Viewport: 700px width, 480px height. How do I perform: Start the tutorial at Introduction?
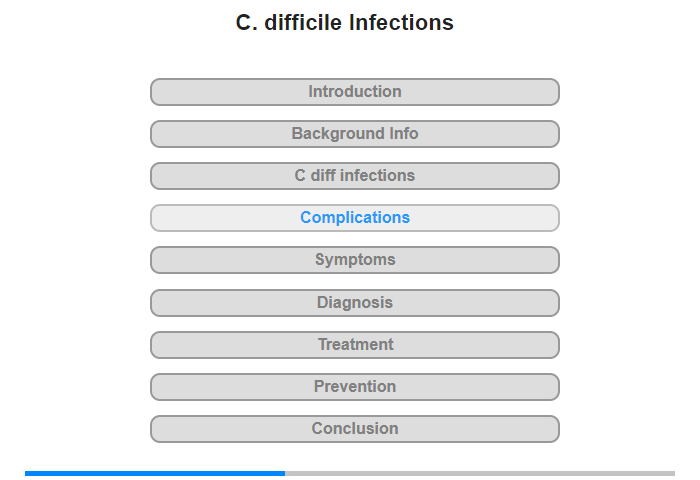pyautogui.click(x=354, y=92)
